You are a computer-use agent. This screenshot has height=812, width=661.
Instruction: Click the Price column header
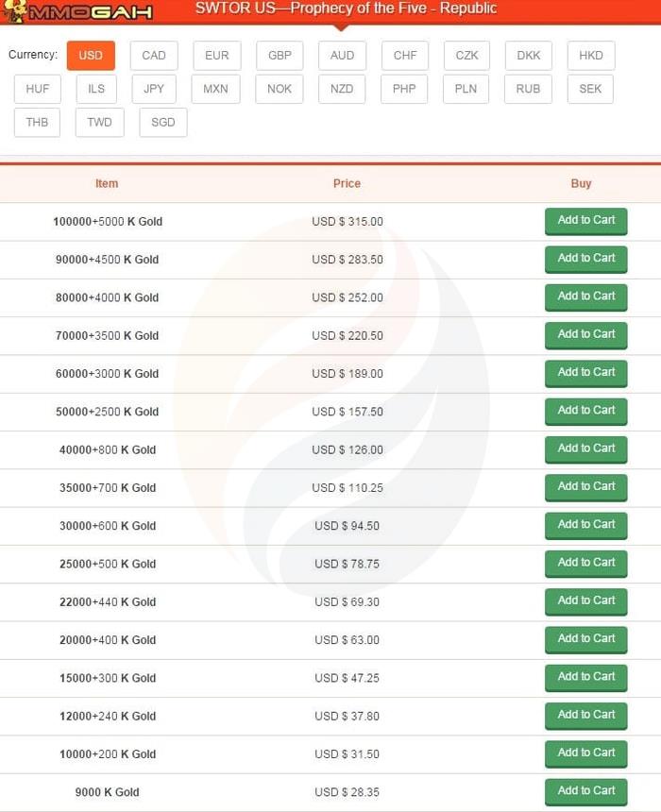pyautogui.click(x=347, y=184)
